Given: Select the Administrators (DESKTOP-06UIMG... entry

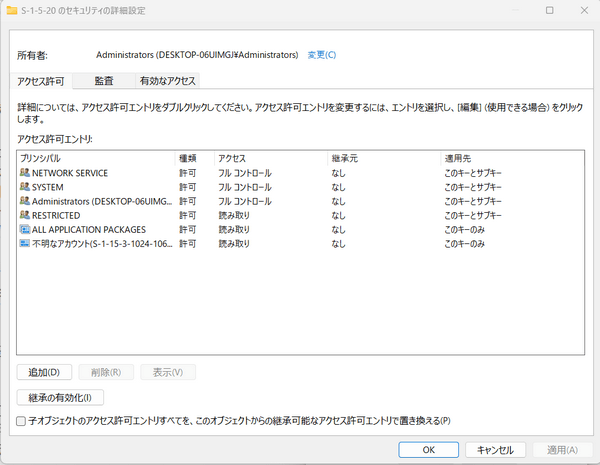Looking at the screenshot, I should [102, 201].
